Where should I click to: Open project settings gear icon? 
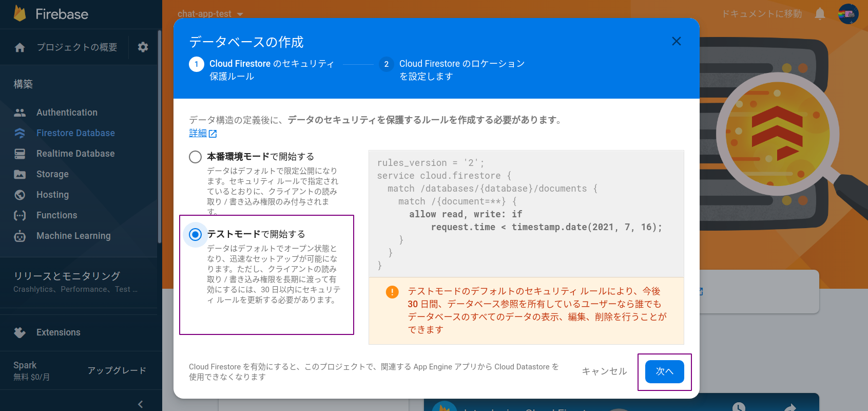(x=143, y=47)
